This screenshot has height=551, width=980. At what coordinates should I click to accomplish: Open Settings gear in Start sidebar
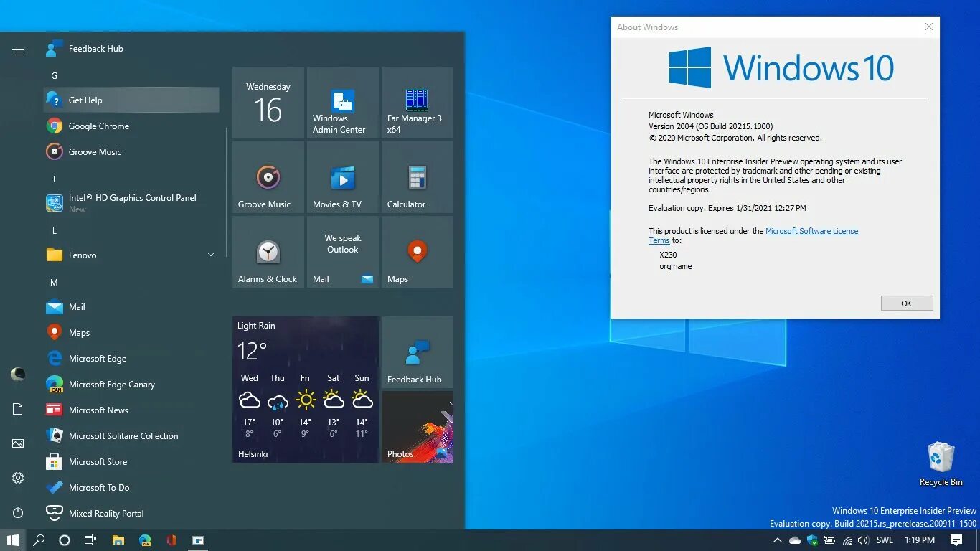coord(18,478)
